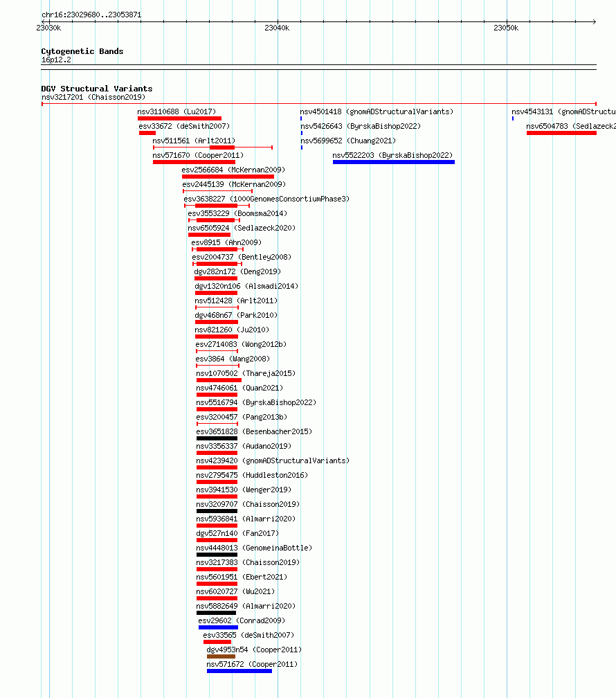Viewport: 616px width, 698px height.
Task: Click the 23050k ruler position label
Action: point(506,28)
